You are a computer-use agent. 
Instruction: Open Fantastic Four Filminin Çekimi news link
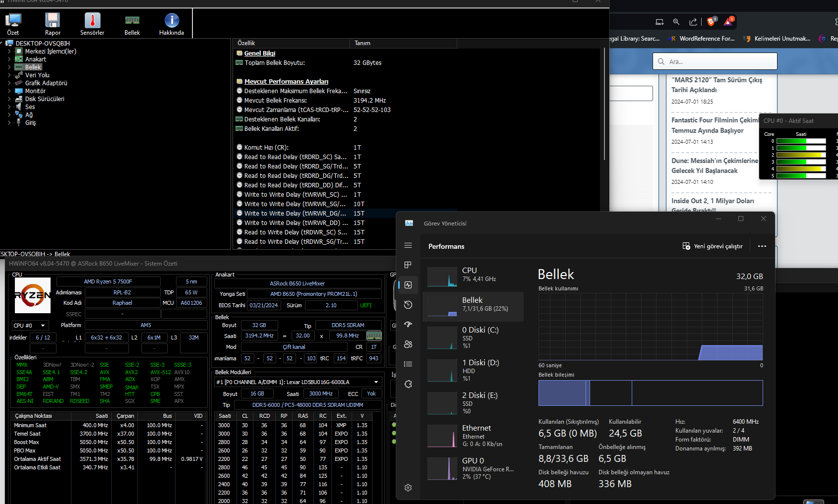tap(715, 125)
